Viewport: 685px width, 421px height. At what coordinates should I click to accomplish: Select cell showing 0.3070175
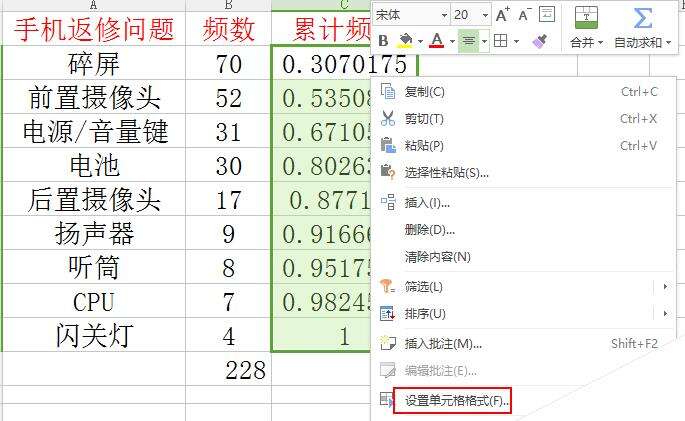point(344,63)
